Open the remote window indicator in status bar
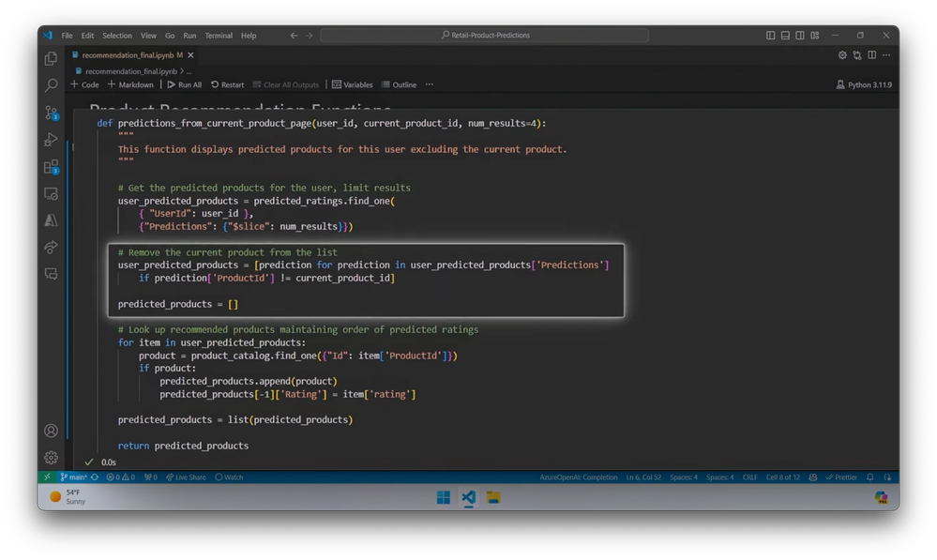Viewport: 937px width, 560px height. pyautogui.click(x=47, y=477)
